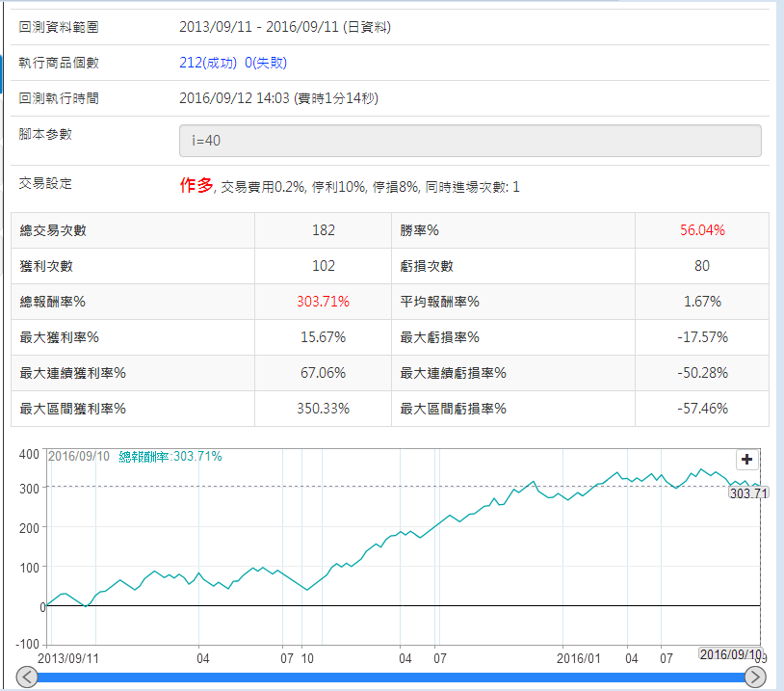Select the 303.71 value tag on chart
784x691 pixels.
[x=748, y=492]
